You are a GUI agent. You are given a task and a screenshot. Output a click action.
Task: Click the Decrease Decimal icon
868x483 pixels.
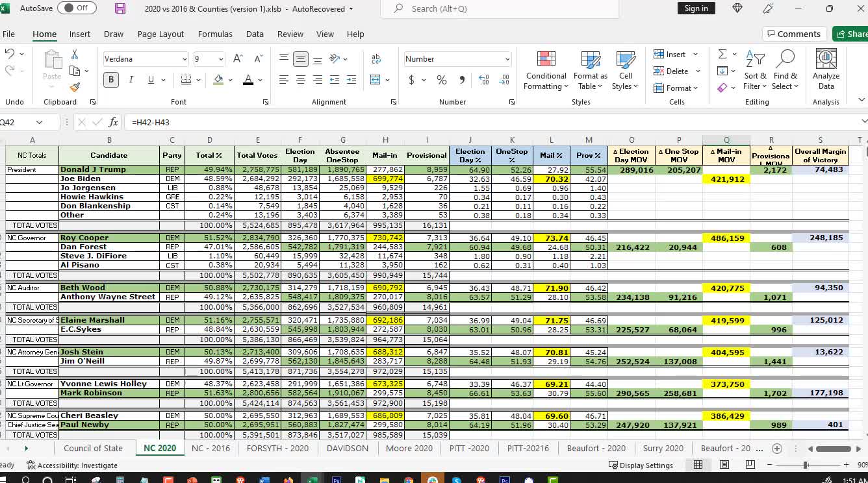click(x=504, y=80)
